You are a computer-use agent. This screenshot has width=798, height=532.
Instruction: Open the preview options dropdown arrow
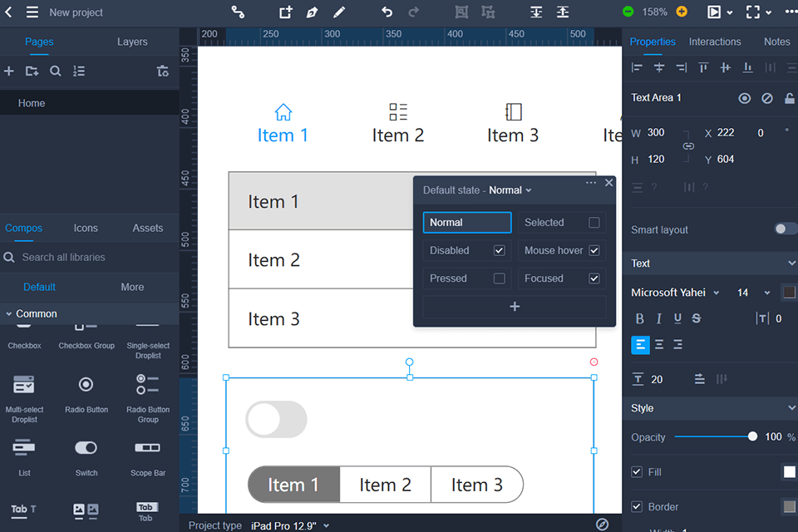[x=729, y=12]
